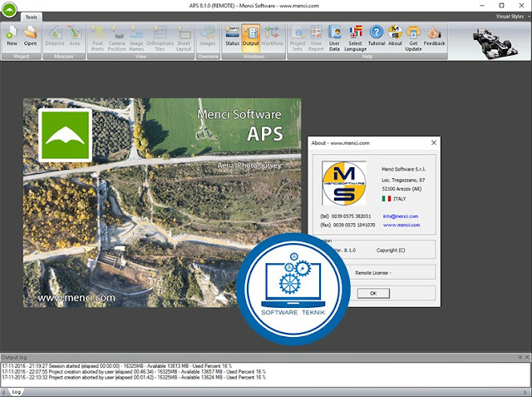The width and height of the screenshot is (532, 397).
Task: Click the green application menu orb
Action: [x=9, y=9]
